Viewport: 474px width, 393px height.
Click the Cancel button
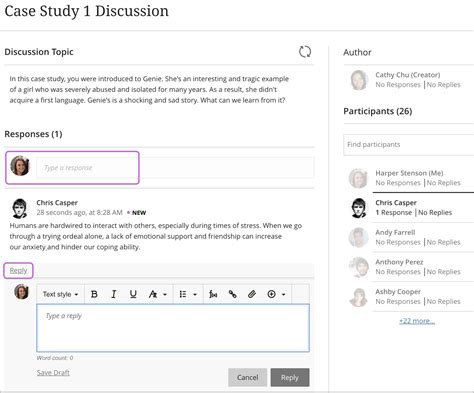(x=247, y=377)
